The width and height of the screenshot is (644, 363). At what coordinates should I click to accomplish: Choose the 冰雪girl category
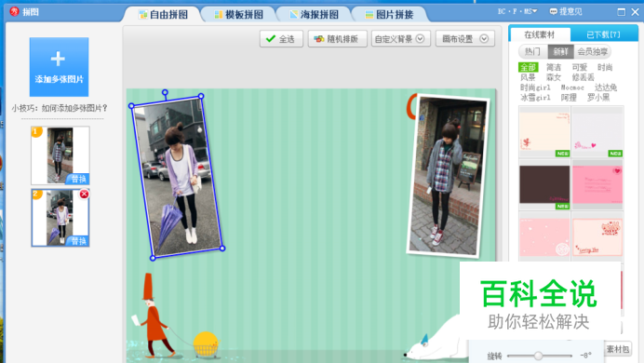pos(535,98)
